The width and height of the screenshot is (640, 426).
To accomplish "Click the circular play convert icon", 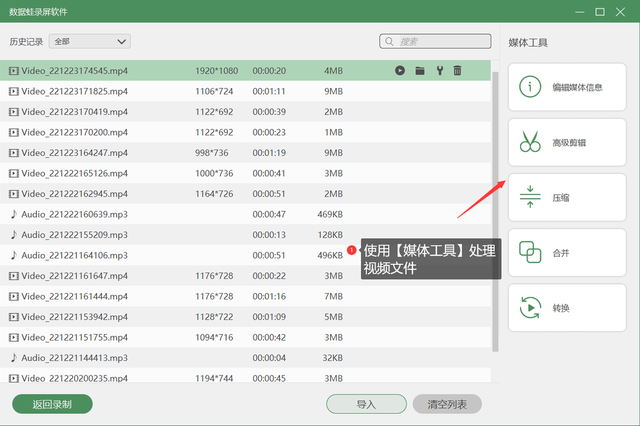I will pos(530,307).
